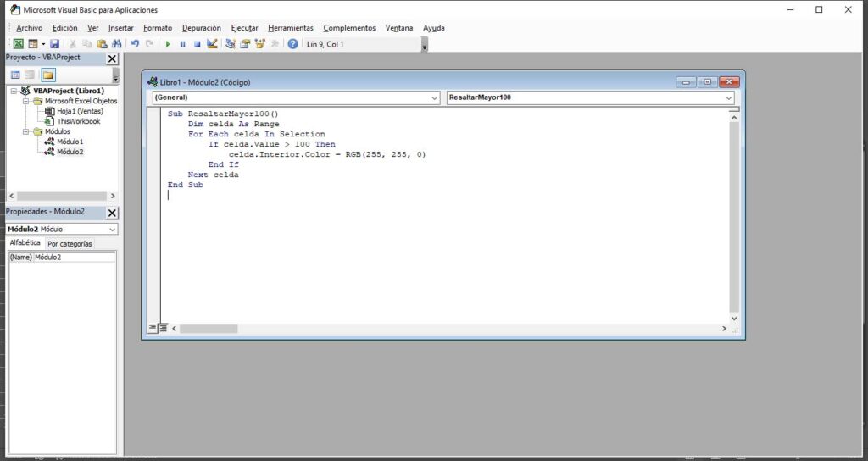Open the Project Explorer icon
The image size is (868, 461).
click(231, 44)
